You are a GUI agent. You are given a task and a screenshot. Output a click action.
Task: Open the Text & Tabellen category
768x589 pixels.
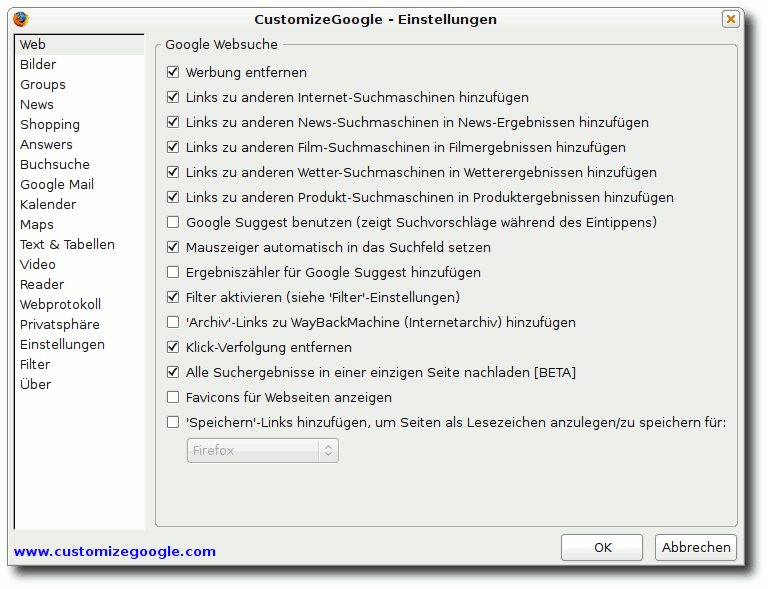pos(80,245)
